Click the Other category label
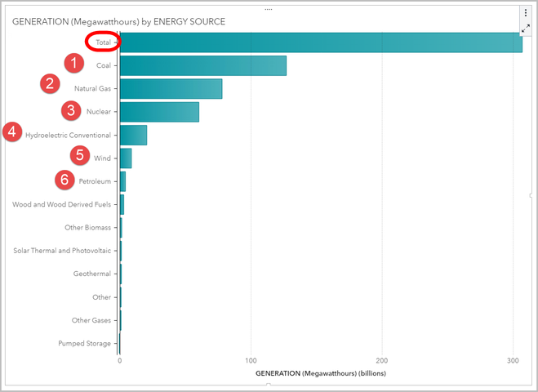 point(102,297)
